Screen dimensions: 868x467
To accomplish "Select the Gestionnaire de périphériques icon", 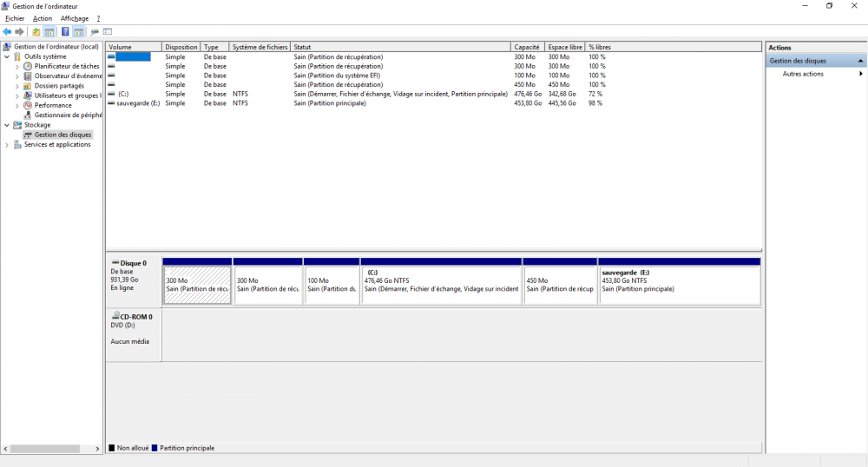I will point(28,115).
